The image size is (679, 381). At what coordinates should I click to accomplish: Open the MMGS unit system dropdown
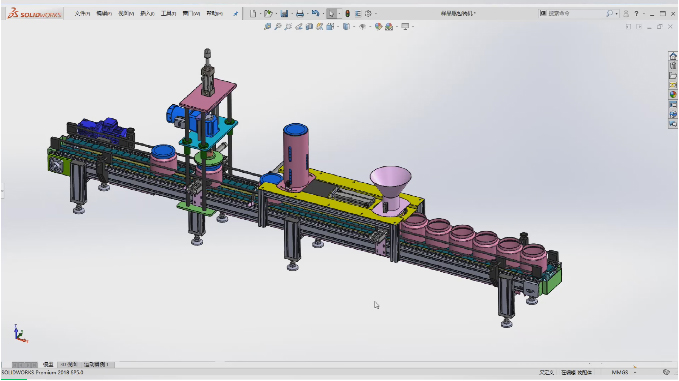click(x=624, y=372)
